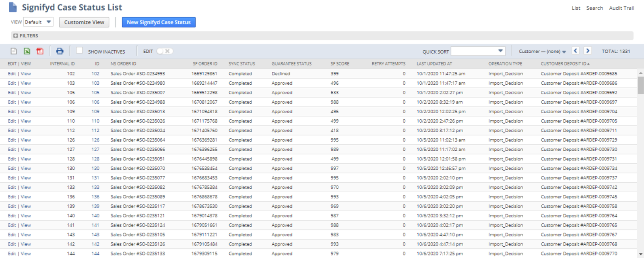Click New Signifyd Case Status button

159,22
